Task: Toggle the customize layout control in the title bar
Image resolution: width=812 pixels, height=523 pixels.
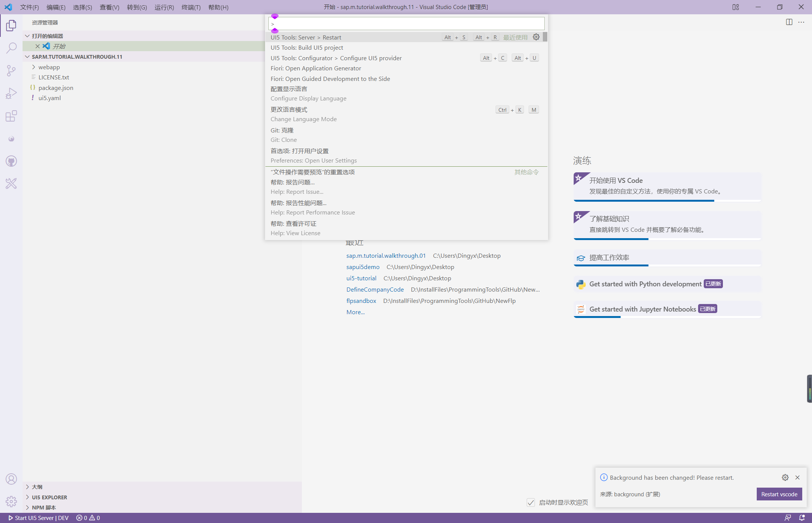Action: [x=736, y=7]
